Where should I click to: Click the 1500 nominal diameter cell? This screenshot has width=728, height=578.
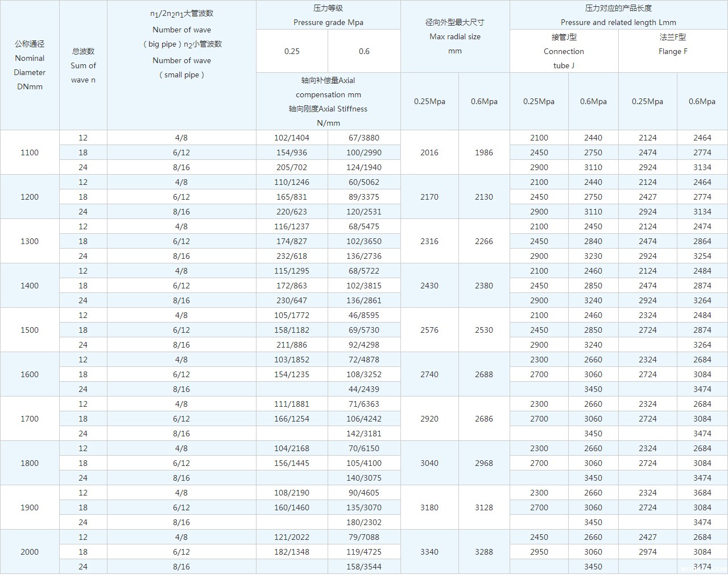pyautogui.click(x=30, y=330)
